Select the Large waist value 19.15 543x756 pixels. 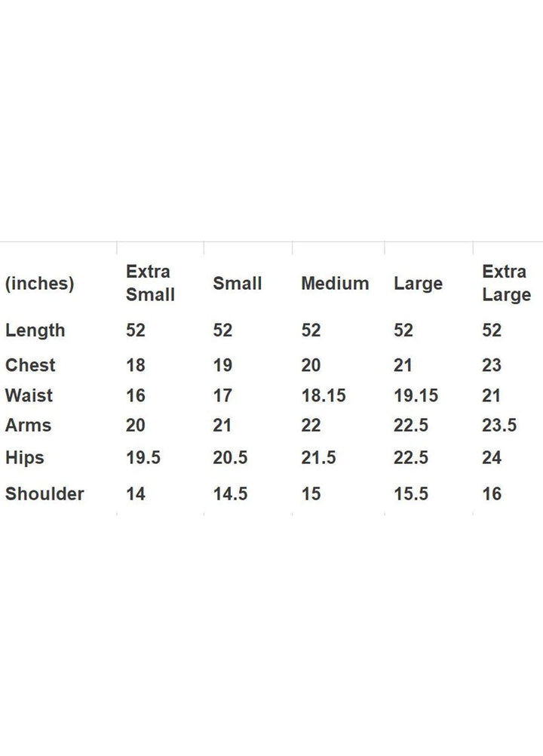pyautogui.click(x=416, y=395)
